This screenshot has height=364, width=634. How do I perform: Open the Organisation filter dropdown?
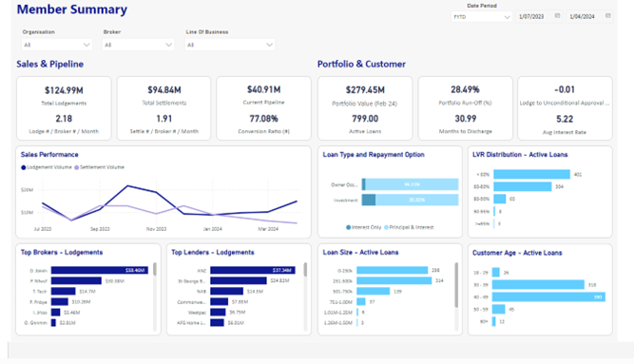point(57,45)
